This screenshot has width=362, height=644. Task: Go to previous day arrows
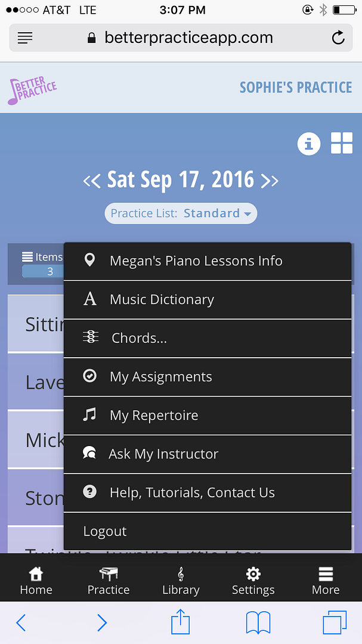tap(92, 180)
